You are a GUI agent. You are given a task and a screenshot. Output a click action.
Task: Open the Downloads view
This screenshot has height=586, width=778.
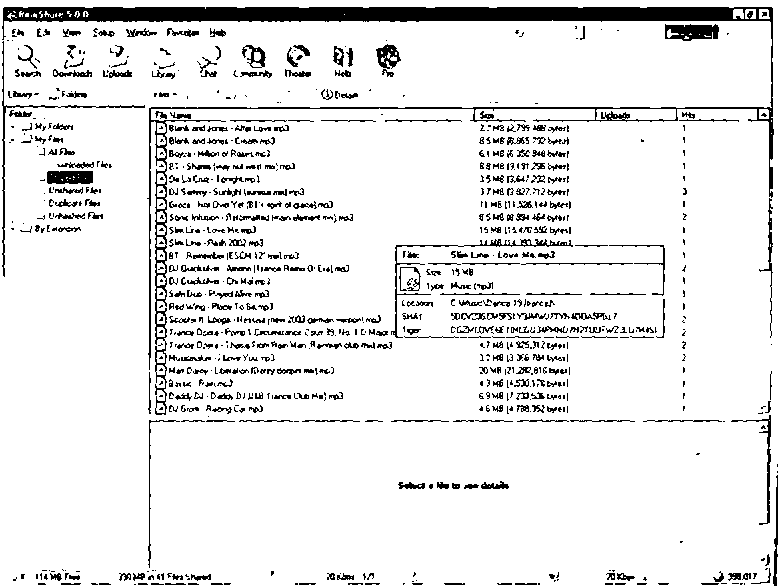coord(72,62)
